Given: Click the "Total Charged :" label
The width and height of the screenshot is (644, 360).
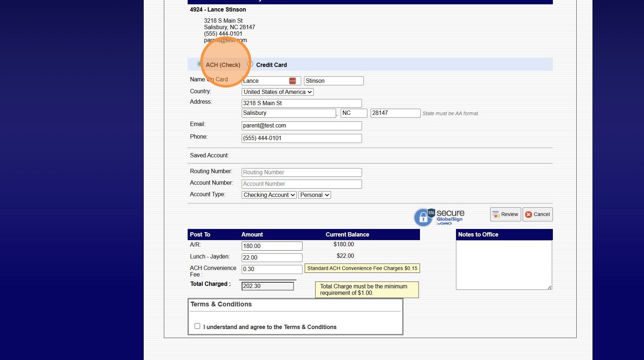Looking at the screenshot, I should pos(210,284).
